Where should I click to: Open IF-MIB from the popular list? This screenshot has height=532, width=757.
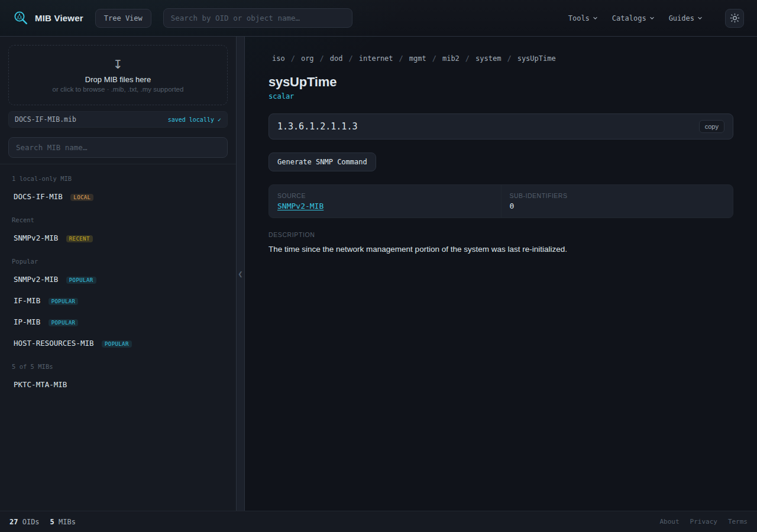pos(118,301)
